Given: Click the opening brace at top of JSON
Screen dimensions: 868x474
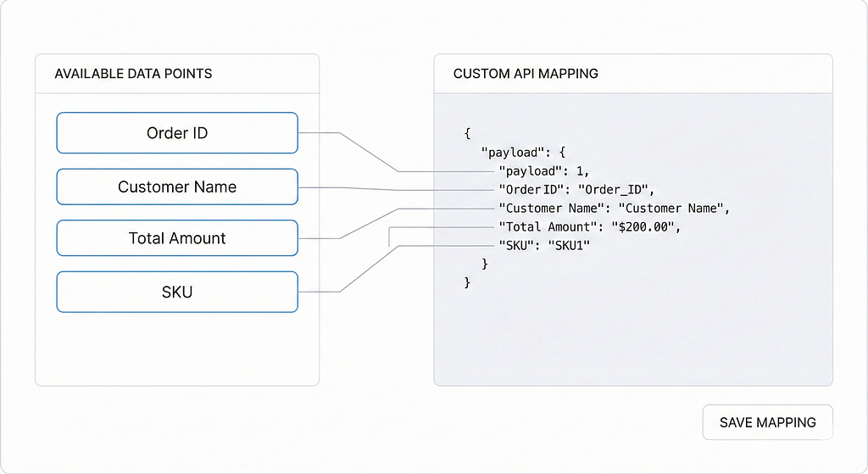Looking at the screenshot, I should [x=467, y=134].
